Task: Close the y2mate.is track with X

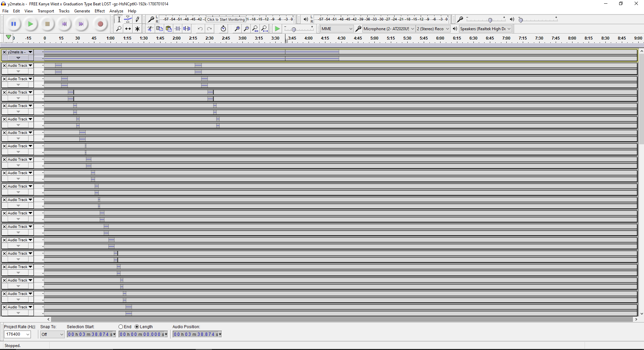Action: pos(4,52)
